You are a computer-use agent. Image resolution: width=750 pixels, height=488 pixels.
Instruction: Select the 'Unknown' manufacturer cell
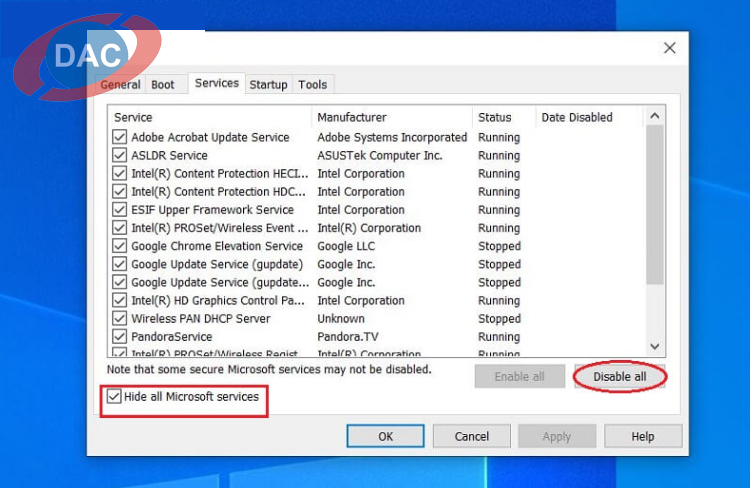(x=341, y=319)
